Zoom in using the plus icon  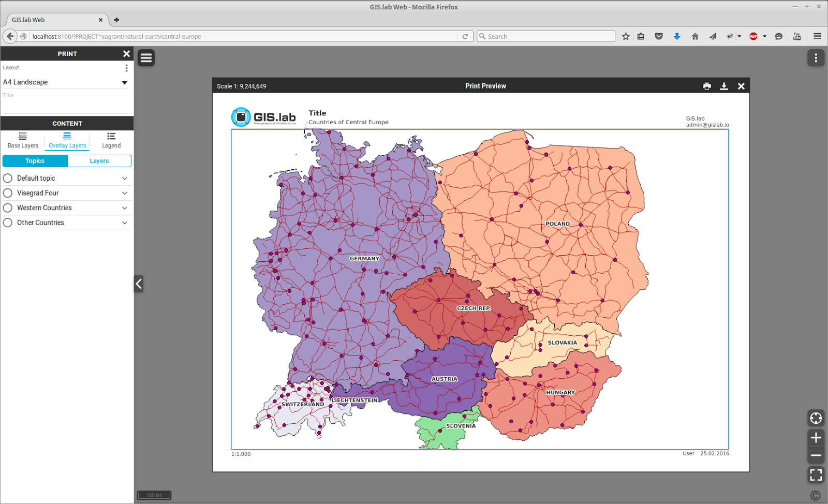[x=815, y=437]
